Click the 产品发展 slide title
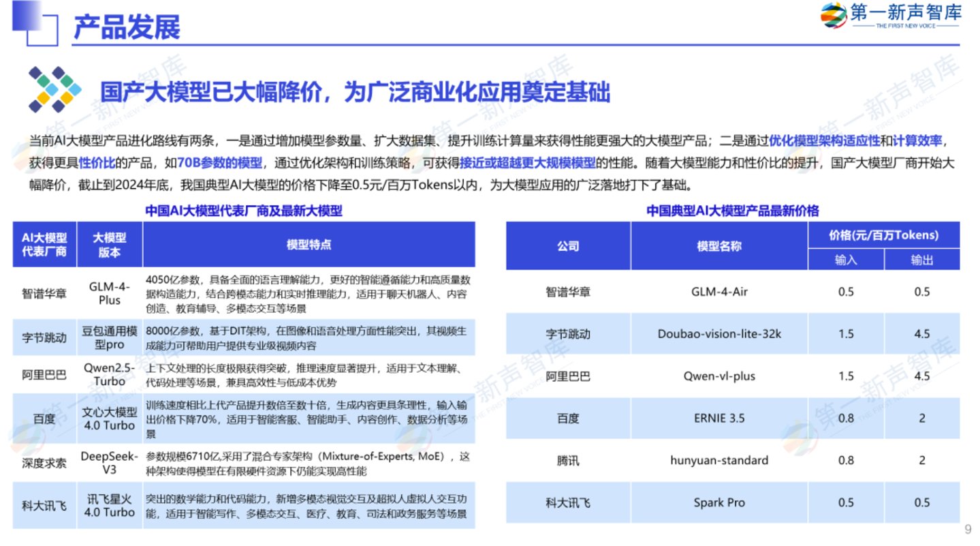This screenshot has width=980, height=546. pos(127,28)
